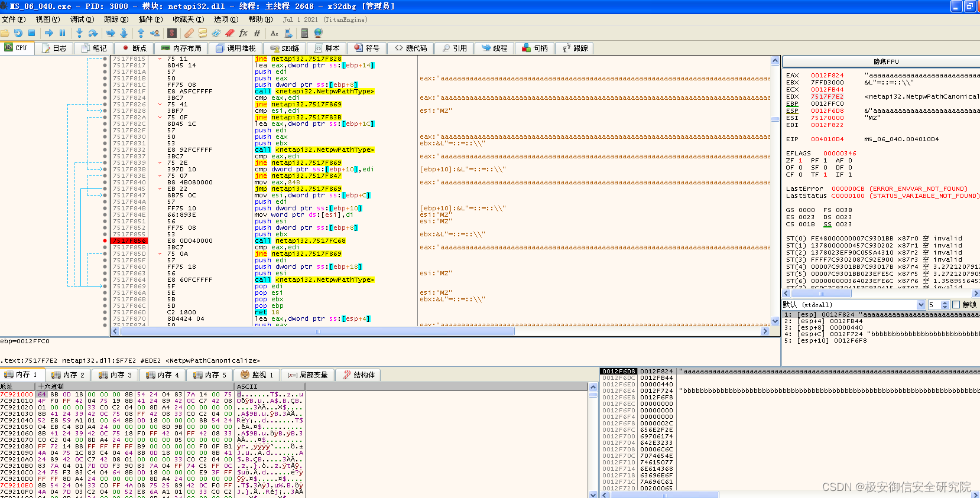Open the 文件 menu
The height and width of the screenshot is (498, 980).
(x=13, y=19)
